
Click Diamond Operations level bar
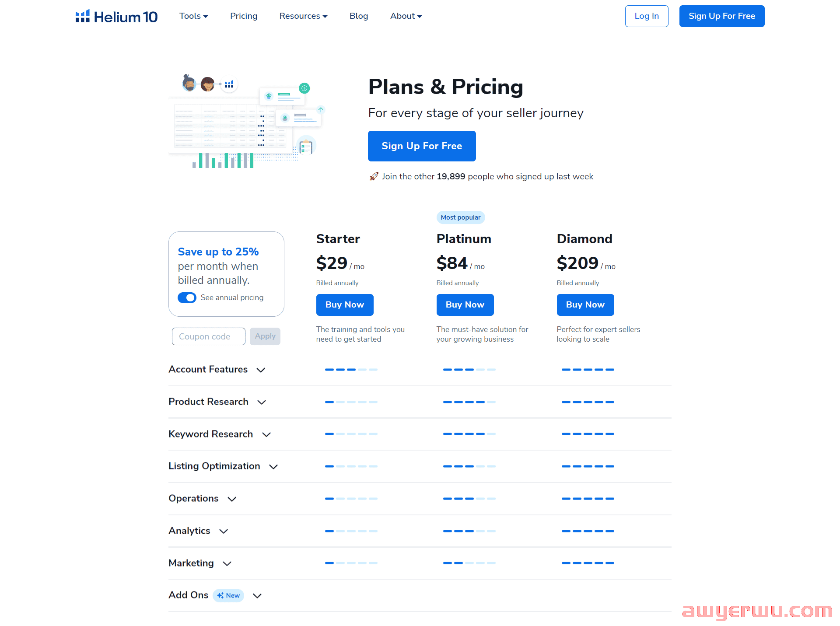(588, 499)
